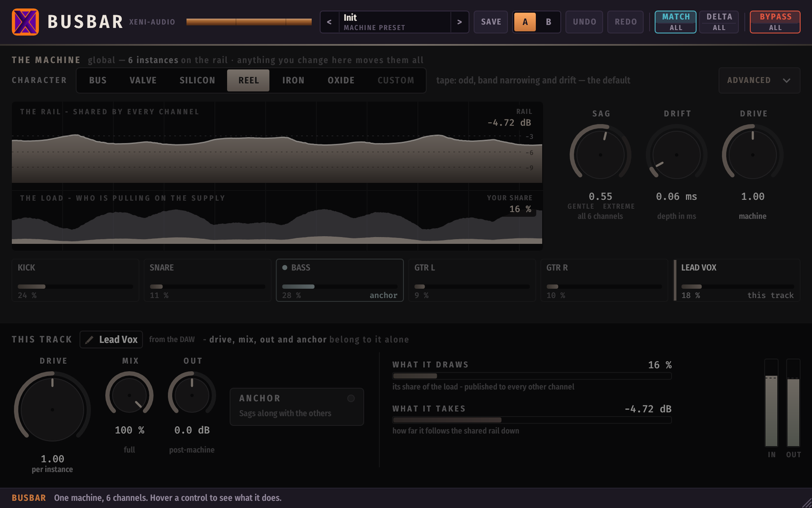Viewport: 812px width, 508px height.
Task: Go to the previous machine preset
Action: point(329,22)
